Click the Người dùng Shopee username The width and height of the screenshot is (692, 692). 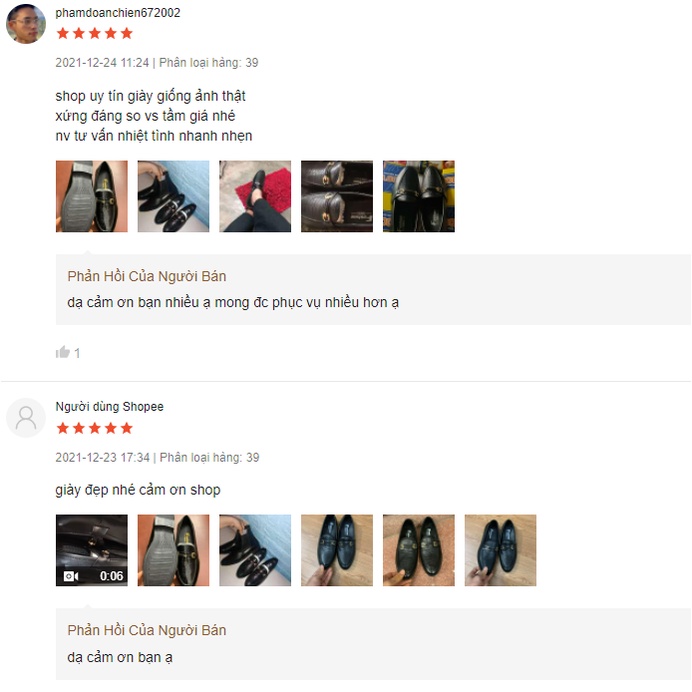(x=109, y=406)
